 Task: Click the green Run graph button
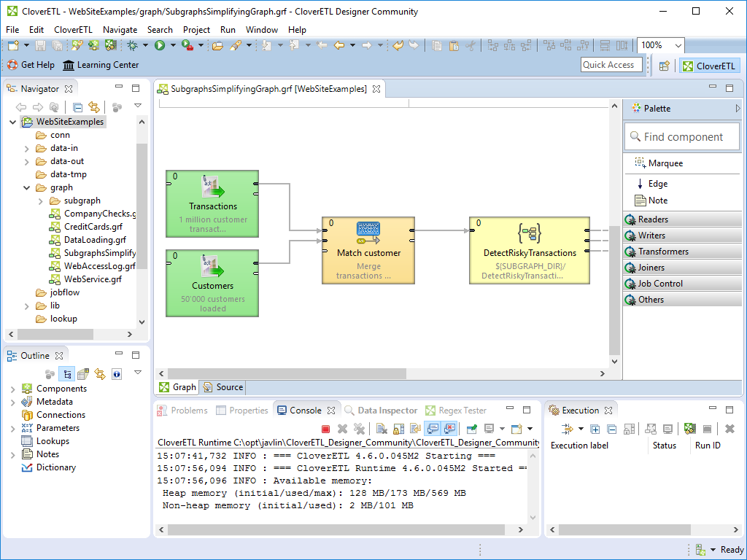tap(159, 45)
